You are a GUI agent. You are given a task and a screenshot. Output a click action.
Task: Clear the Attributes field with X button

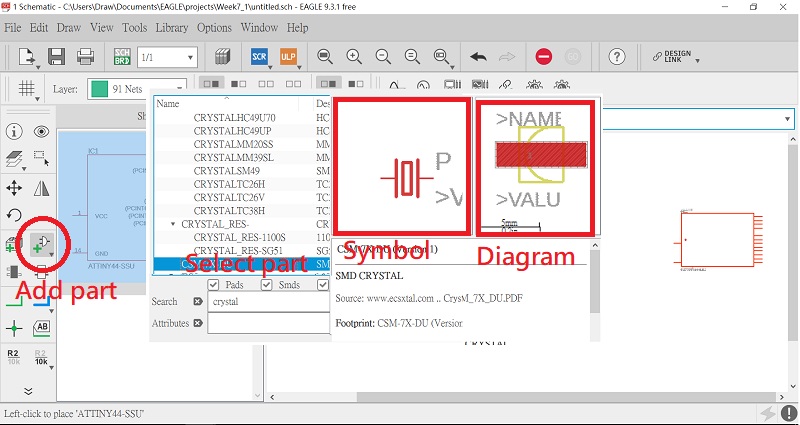click(x=198, y=323)
